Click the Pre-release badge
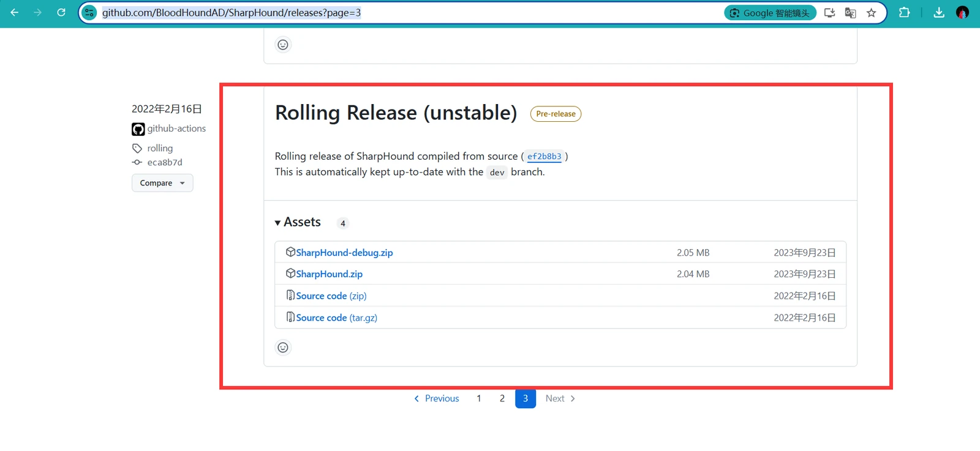This screenshot has height=451, width=980. tap(556, 114)
